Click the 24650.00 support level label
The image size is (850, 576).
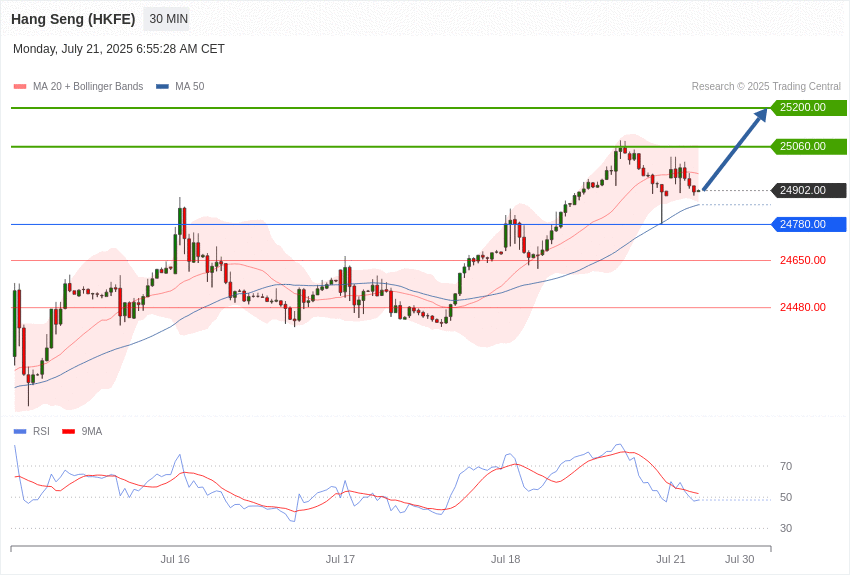click(803, 260)
